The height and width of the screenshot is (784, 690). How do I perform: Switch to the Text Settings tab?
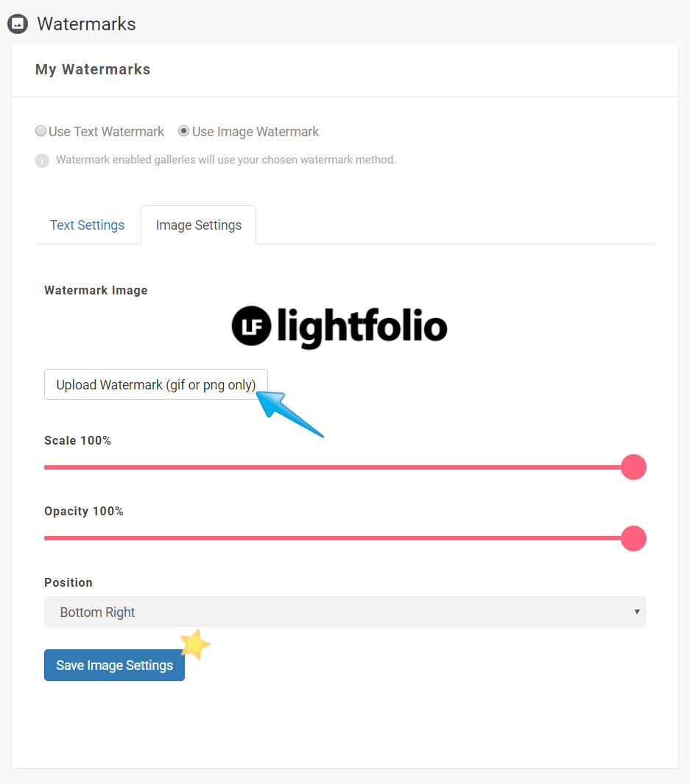tap(87, 225)
